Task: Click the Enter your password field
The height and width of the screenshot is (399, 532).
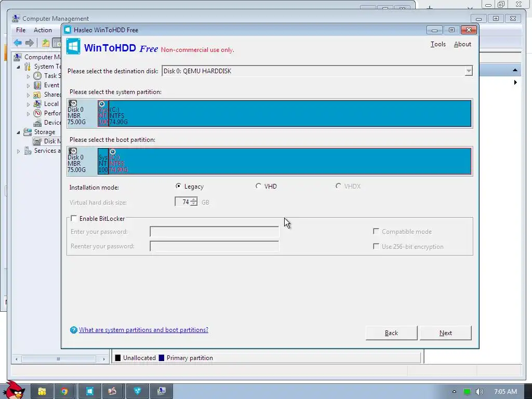Action: [214, 232]
